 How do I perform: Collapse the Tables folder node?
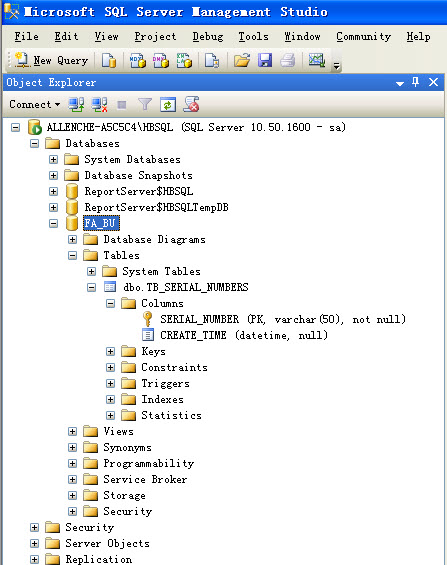pos(72,255)
